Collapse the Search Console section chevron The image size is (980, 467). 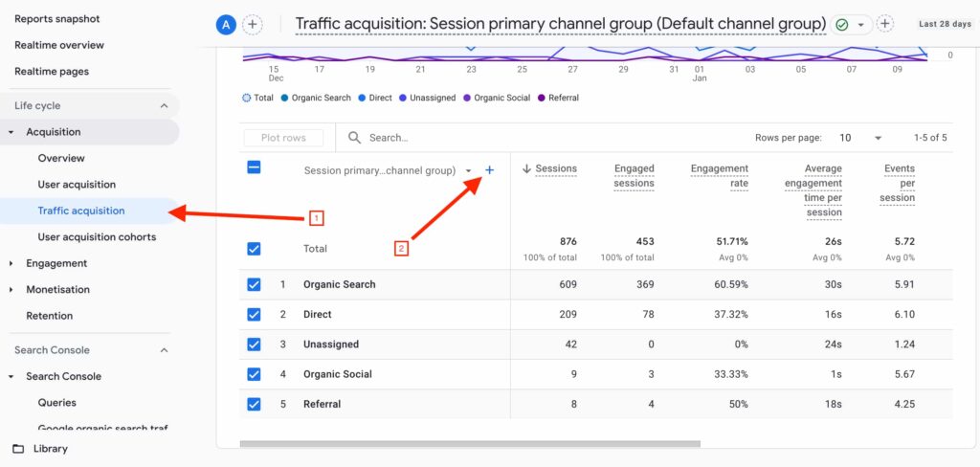tap(164, 350)
